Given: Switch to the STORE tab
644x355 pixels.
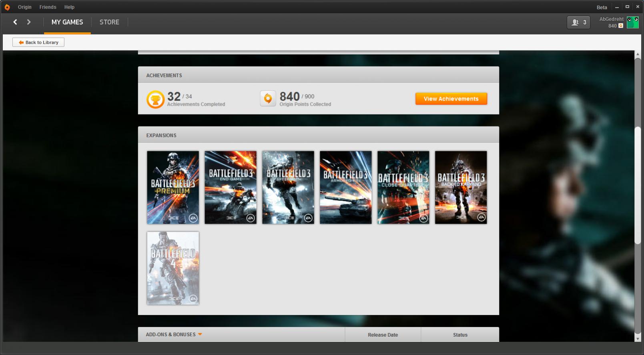Looking at the screenshot, I should [x=109, y=22].
